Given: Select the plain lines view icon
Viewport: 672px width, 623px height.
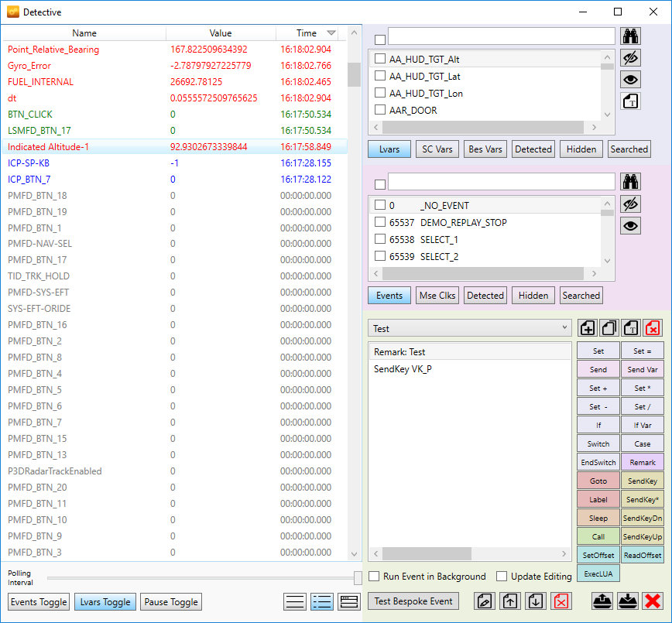Looking at the screenshot, I should coord(295,602).
